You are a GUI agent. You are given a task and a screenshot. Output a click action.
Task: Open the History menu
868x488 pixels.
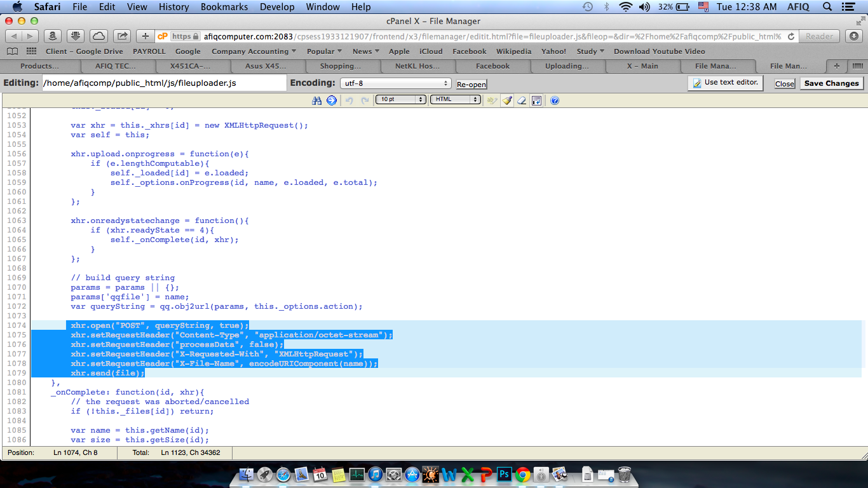pos(174,7)
